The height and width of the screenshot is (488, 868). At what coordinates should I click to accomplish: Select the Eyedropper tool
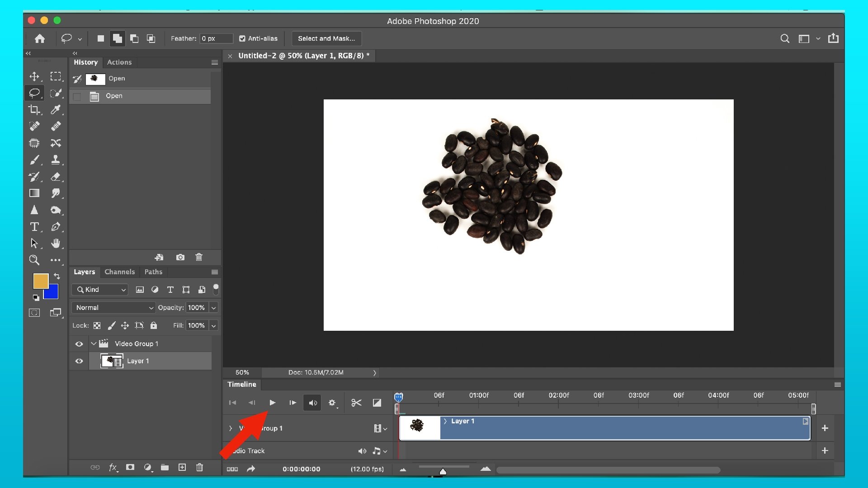pos(56,109)
